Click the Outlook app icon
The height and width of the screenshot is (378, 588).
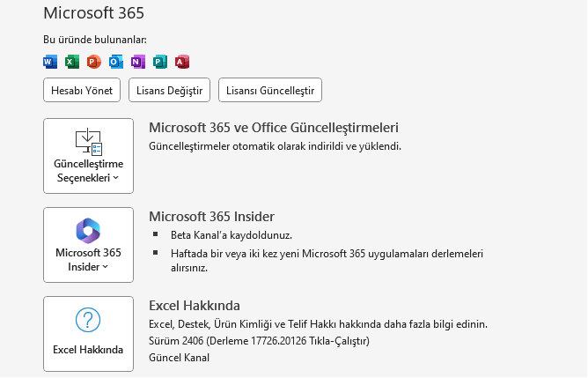pos(116,62)
